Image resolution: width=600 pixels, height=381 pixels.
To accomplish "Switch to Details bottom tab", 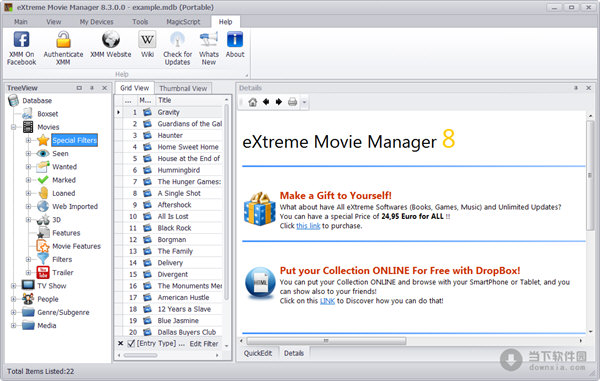I will (x=294, y=353).
